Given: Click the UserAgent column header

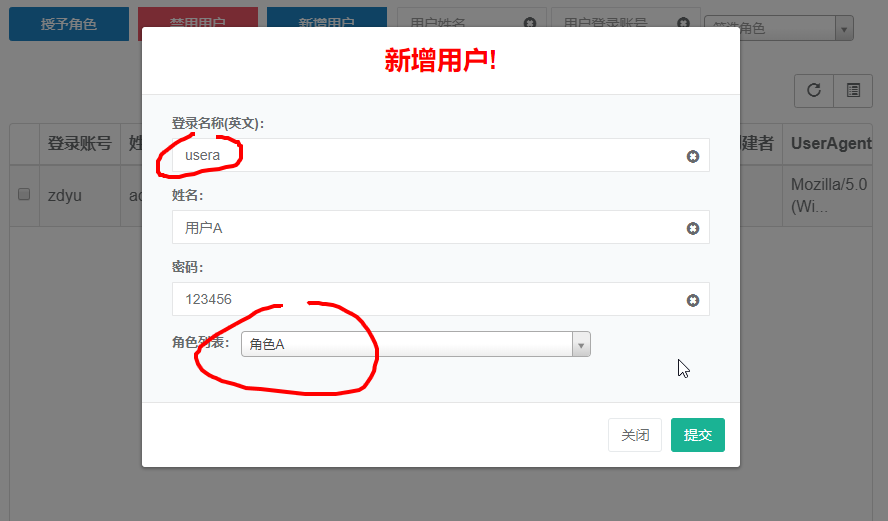Looking at the screenshot, I should tap(831, 144).
